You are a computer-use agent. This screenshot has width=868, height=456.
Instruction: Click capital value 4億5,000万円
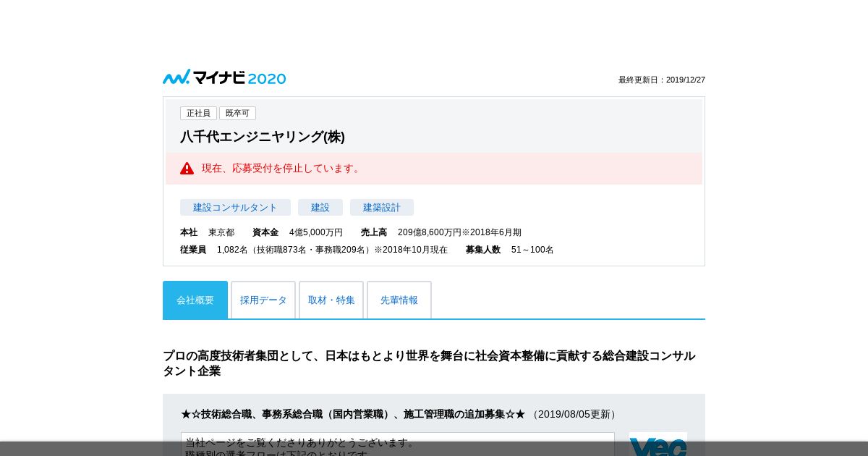point(316,232)
